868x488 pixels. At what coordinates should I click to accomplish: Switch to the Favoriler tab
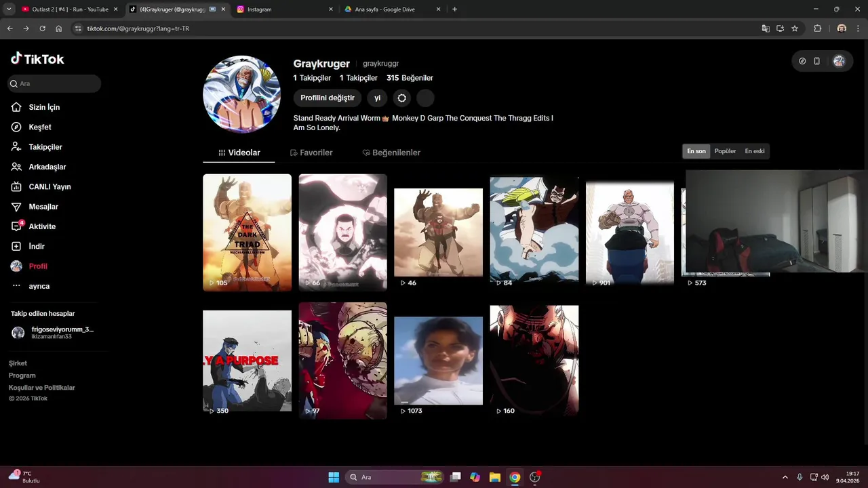(311, 152)
